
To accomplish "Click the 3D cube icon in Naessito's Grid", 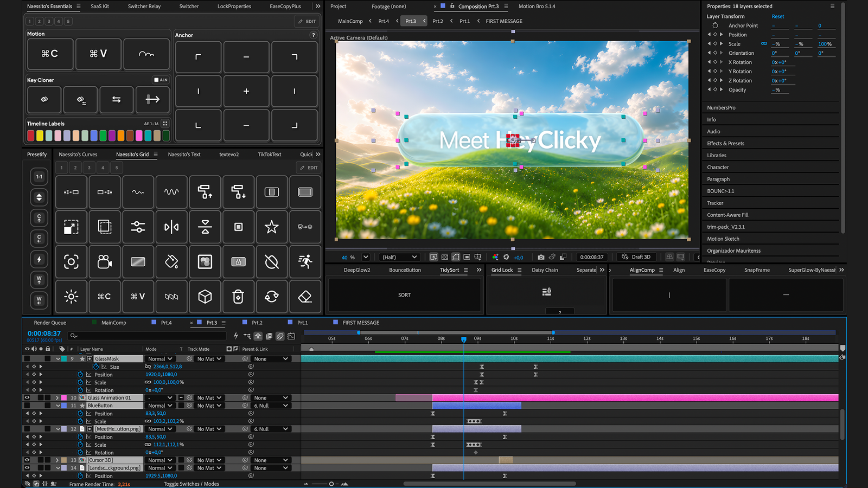I will click(205, 297).
